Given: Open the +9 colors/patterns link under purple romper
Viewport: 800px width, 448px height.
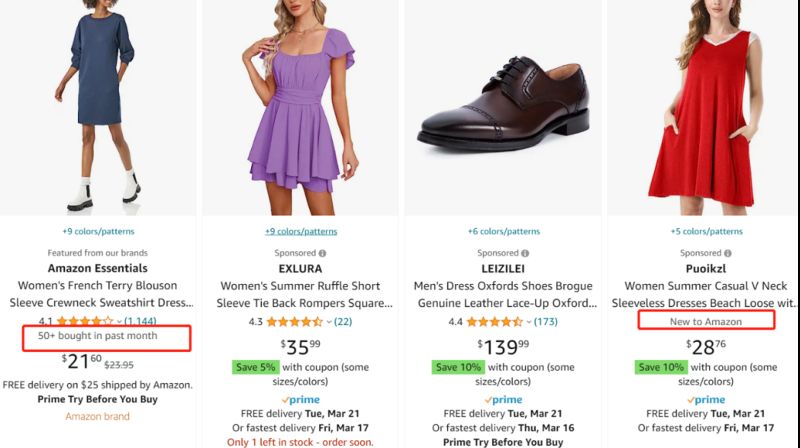Looking at the screenshot, I should tap(300, 231).
